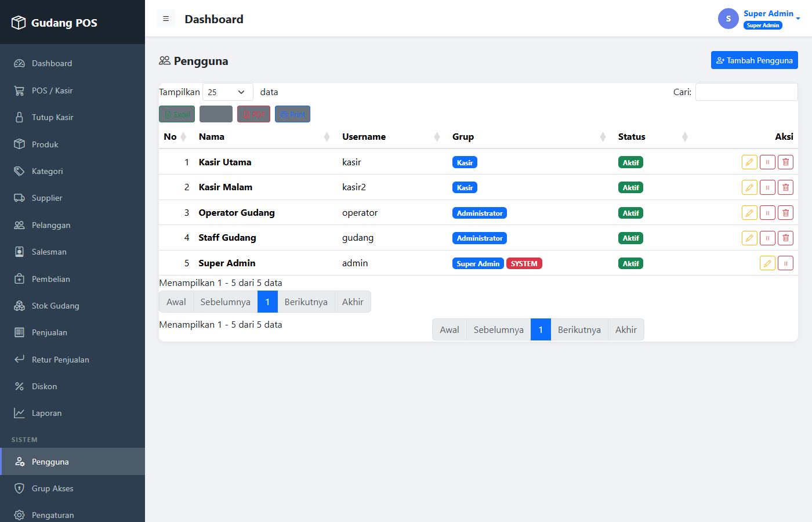Navigate to Supplier list
This screenshot has width=812, height=522.
point(72,198)
